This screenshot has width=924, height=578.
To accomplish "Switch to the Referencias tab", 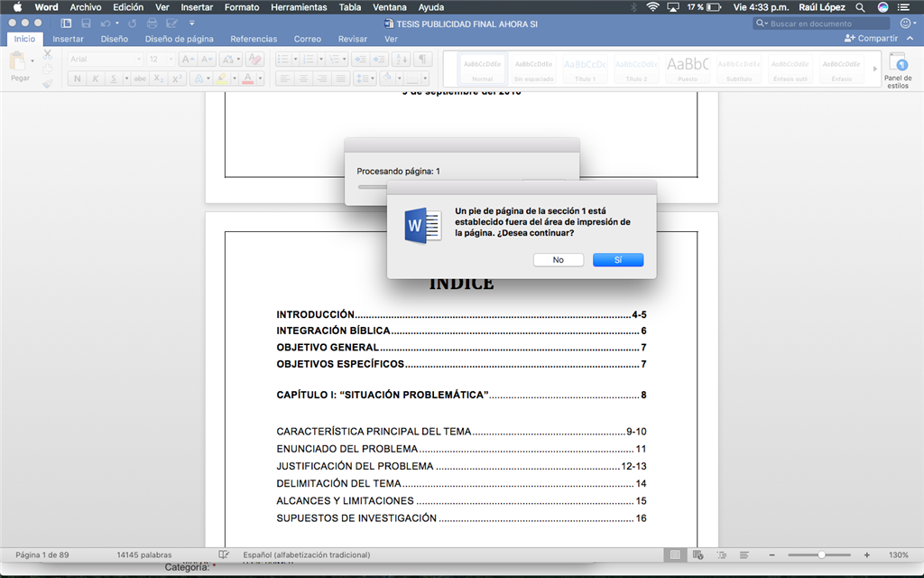I will [x=254, y=39].
